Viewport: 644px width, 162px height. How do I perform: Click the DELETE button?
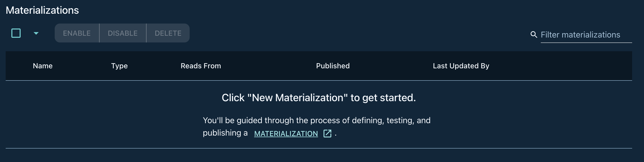[168, 33]
